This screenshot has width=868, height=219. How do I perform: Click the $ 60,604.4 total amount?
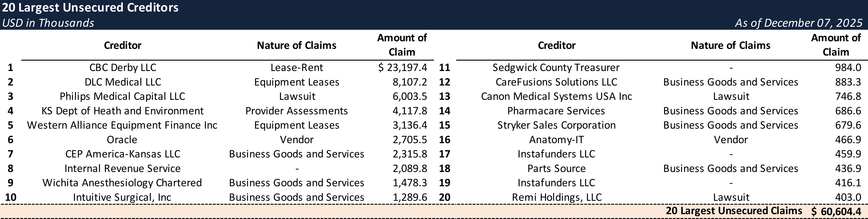coord(836,211)
